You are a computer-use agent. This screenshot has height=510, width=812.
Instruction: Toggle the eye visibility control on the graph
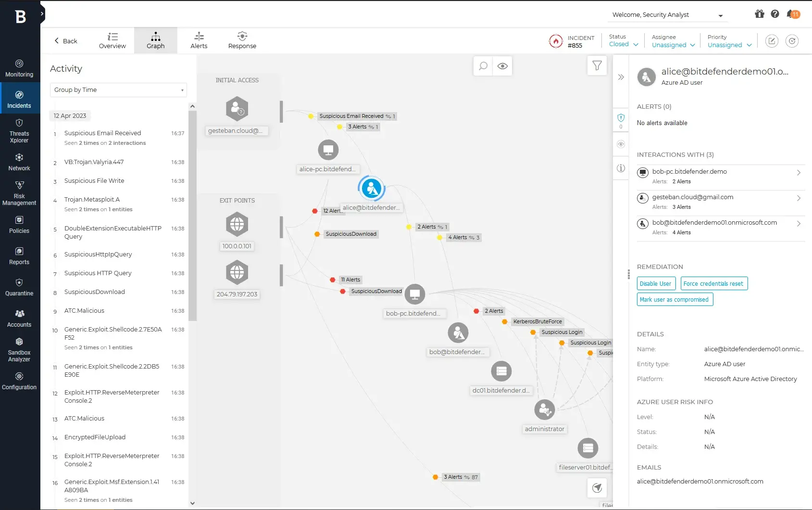coord(502,66)
